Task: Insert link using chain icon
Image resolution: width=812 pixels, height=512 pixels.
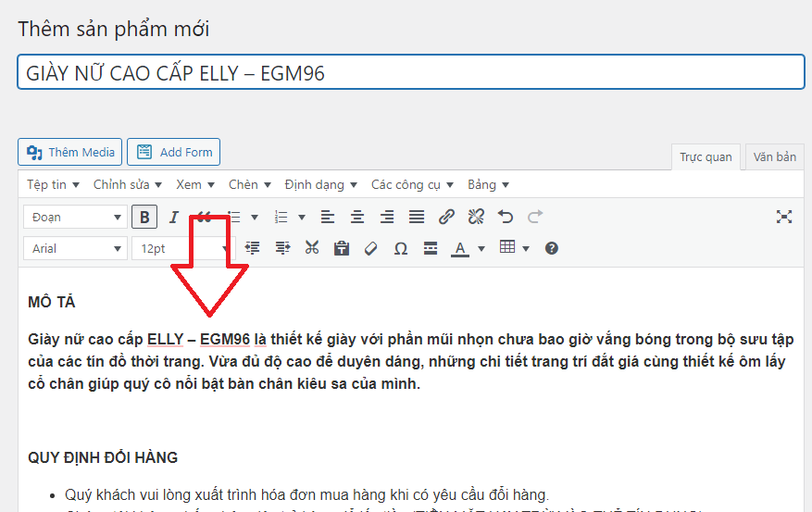Action: tap(446, 217)
